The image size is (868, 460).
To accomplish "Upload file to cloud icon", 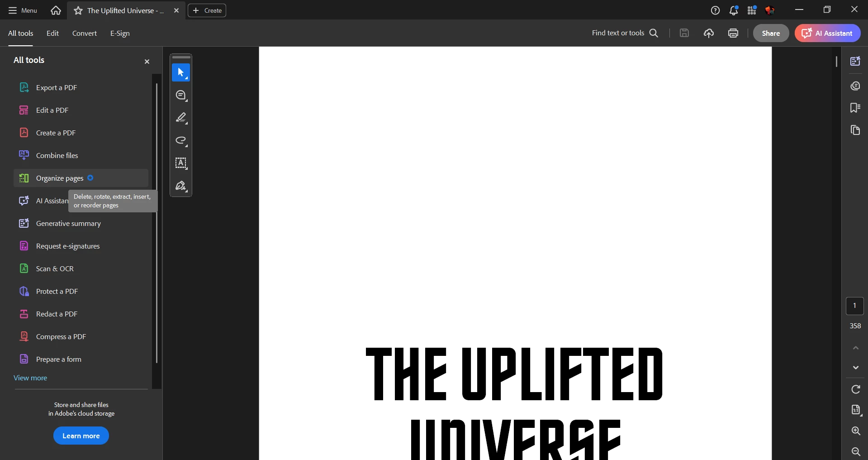I will click(709, 33).
